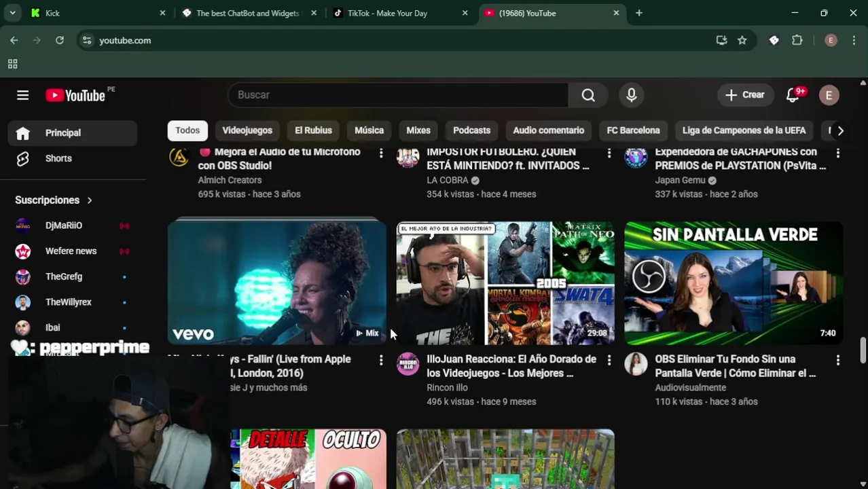
Task: View site information icon beside the URL
Action: click(87, 40)
